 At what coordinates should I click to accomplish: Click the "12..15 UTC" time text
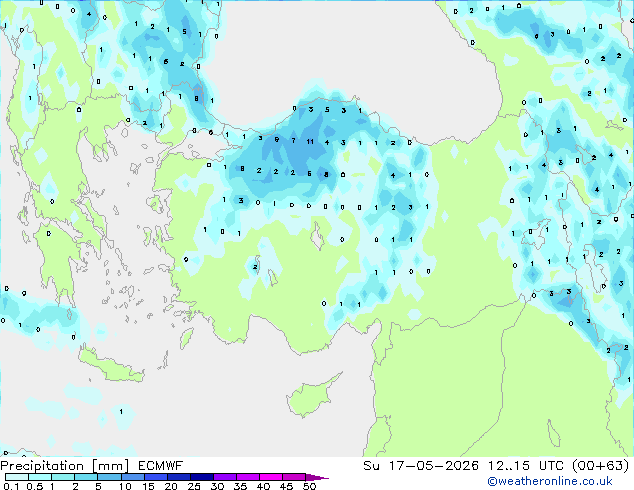click(x=526, y=466)
